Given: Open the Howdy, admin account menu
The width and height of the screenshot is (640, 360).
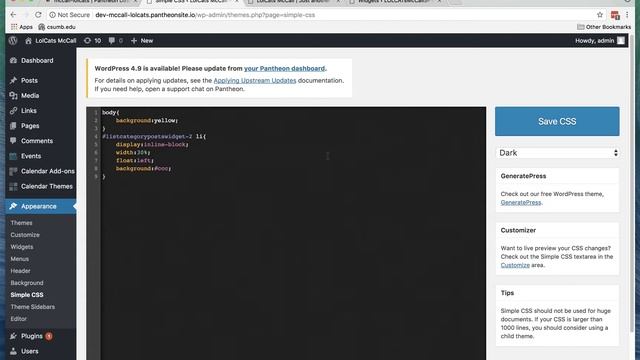Looking at the screenshot, I should point(600,40).
